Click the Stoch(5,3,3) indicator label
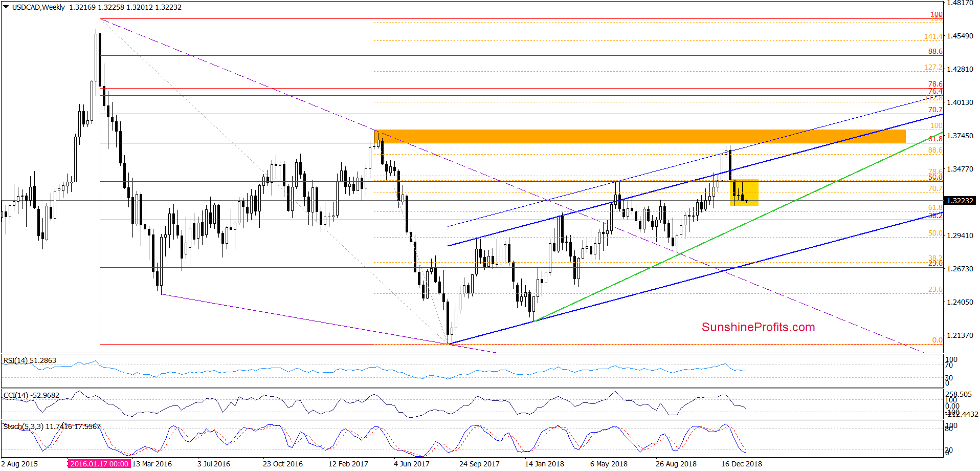The height and width of the screenshot is (471, 980). (x=52, y=426)
